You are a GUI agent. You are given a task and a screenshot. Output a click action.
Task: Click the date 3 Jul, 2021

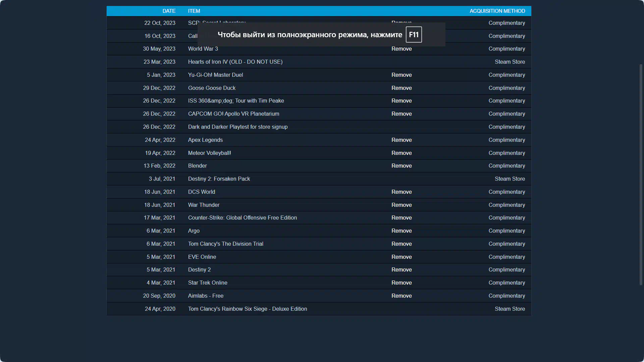[x=162, y=179]
